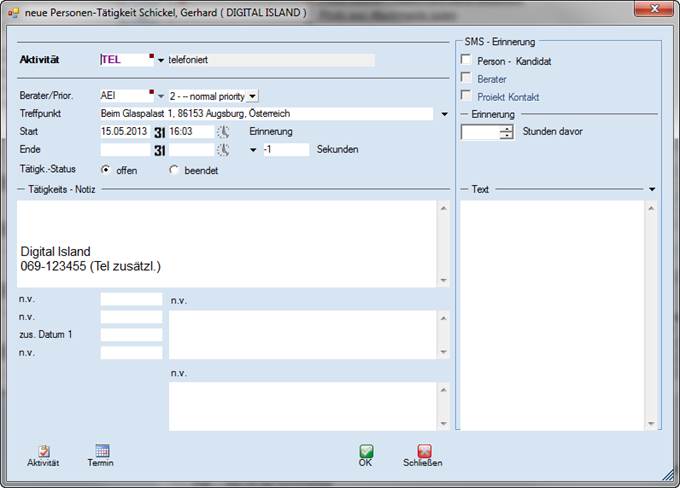Confirm with the green OK icon

366,452
